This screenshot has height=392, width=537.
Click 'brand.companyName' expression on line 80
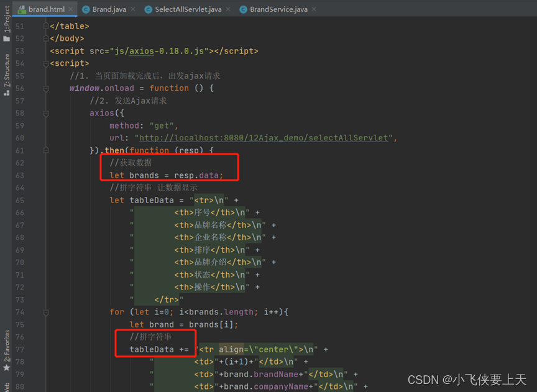coord(266,386)
